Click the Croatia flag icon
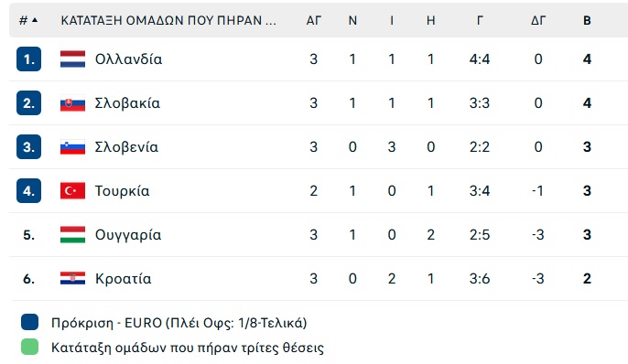 [72, 278]
